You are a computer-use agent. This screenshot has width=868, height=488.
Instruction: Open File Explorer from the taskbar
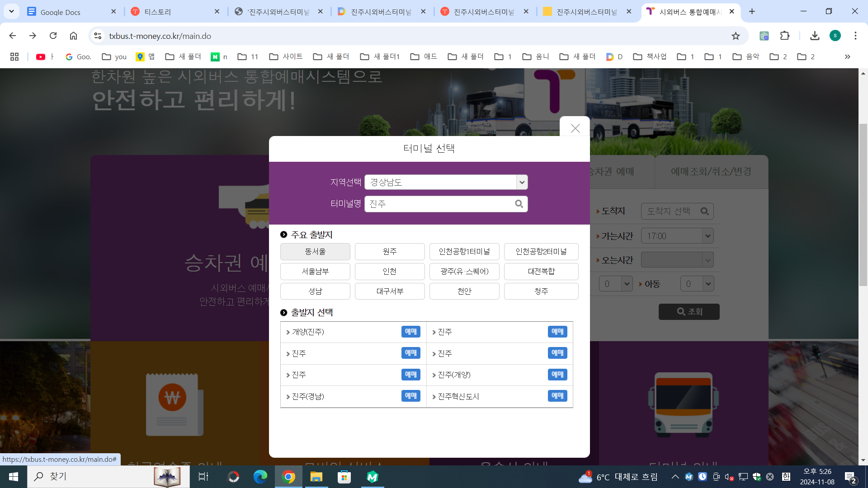coord(316,477)
